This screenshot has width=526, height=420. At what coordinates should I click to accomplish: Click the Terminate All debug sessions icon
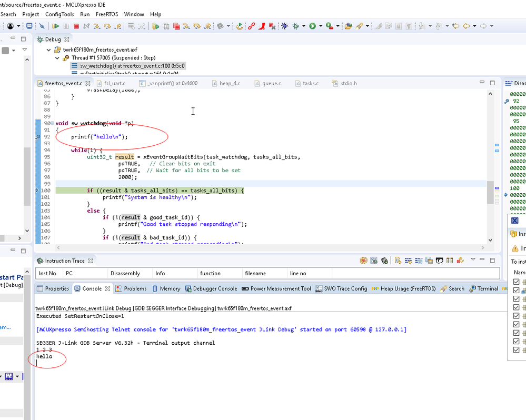tap(176, 26)
